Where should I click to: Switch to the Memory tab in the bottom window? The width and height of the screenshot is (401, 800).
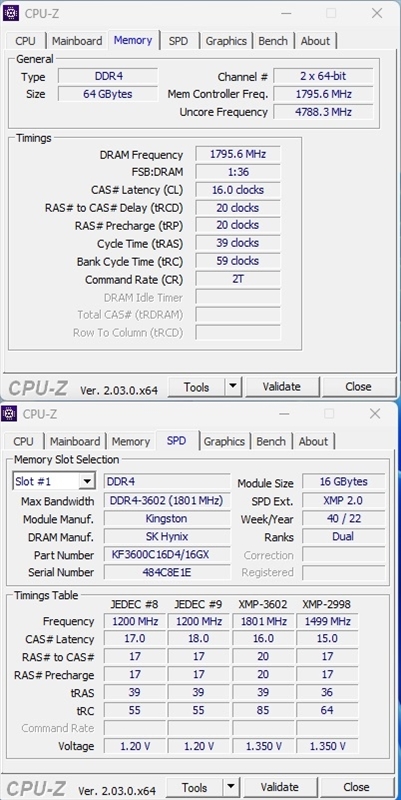coord(131,441)
